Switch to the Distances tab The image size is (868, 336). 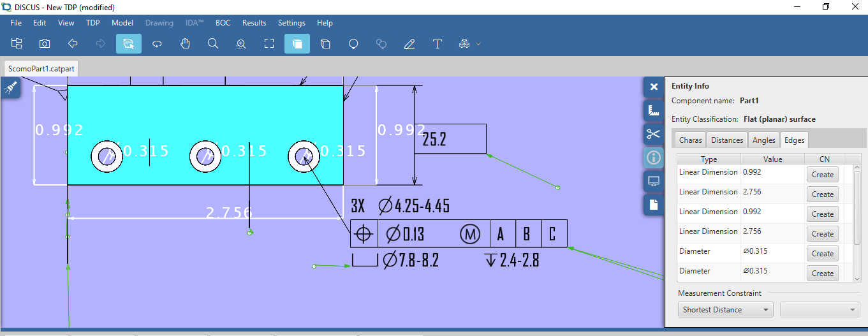[x=727, y=140]
